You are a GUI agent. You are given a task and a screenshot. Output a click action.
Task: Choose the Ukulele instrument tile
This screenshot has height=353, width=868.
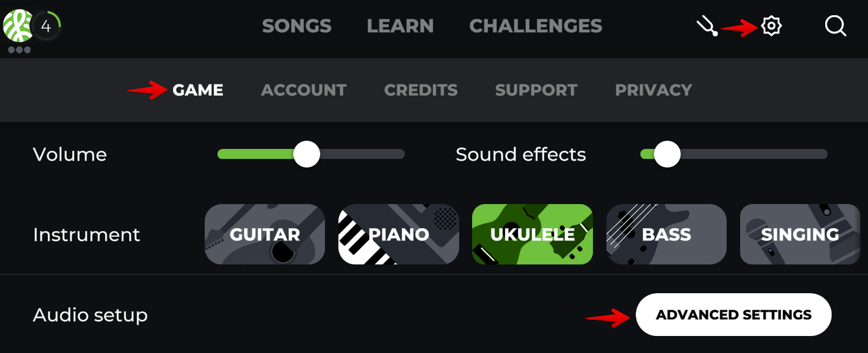tap(533, 235)
